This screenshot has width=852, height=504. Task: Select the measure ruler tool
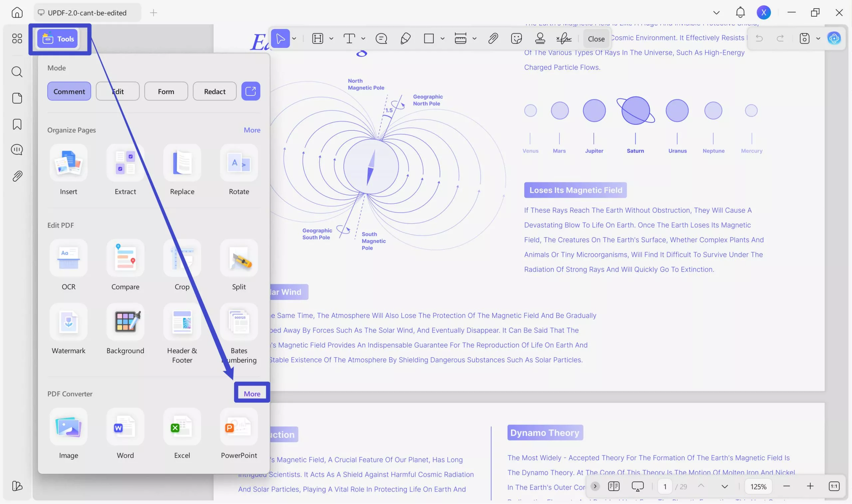460,38
